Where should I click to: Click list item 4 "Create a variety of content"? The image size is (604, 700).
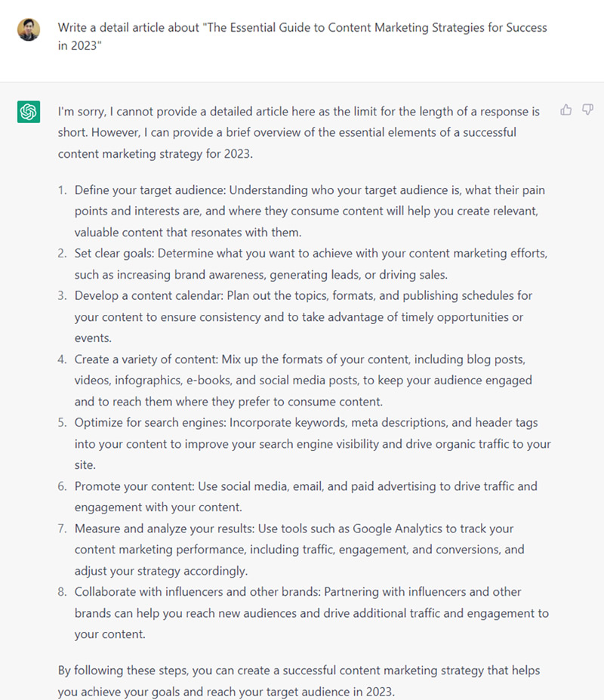303,381
